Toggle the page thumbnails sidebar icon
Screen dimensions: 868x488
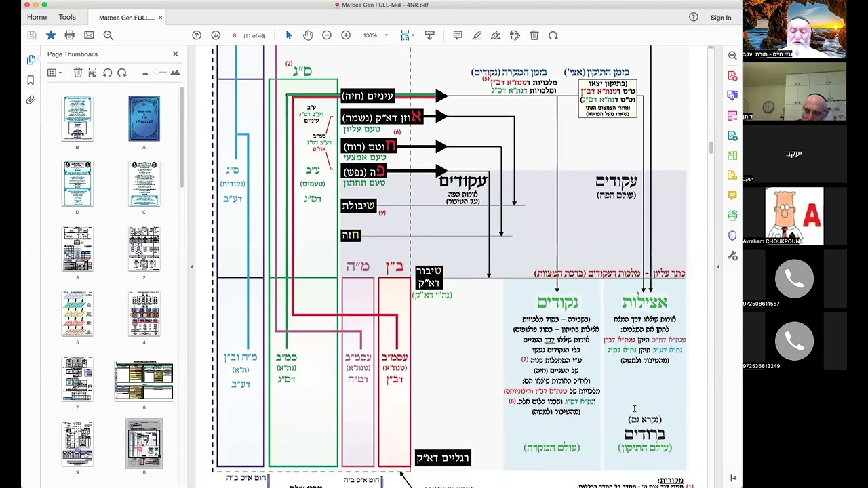point(31,60)
